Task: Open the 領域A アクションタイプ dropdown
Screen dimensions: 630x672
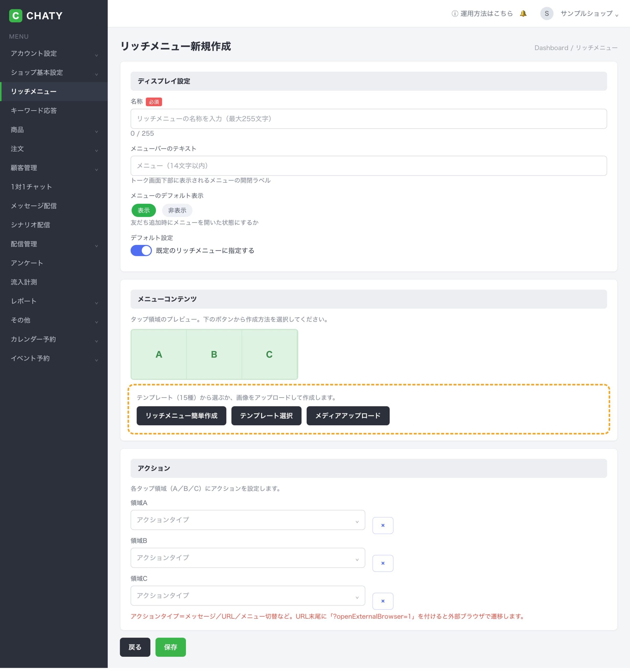Action: tap(248, 520)
